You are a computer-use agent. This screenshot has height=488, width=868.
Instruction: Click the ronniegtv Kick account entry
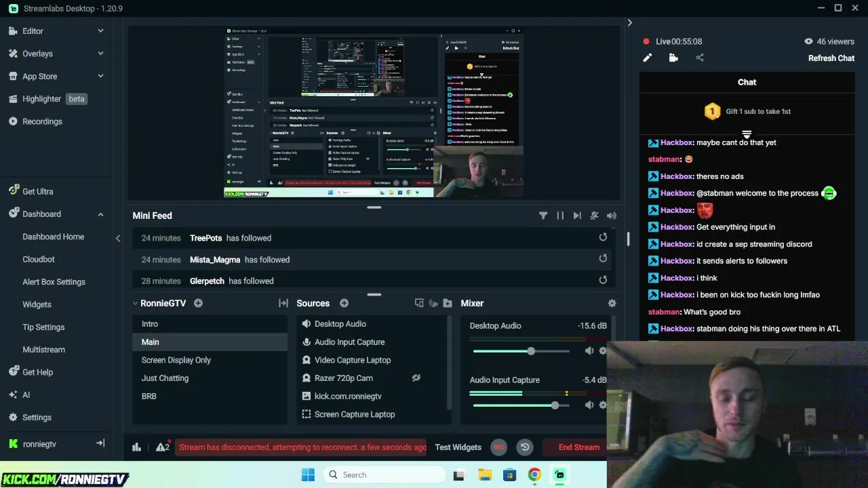[x=39, y=444]
